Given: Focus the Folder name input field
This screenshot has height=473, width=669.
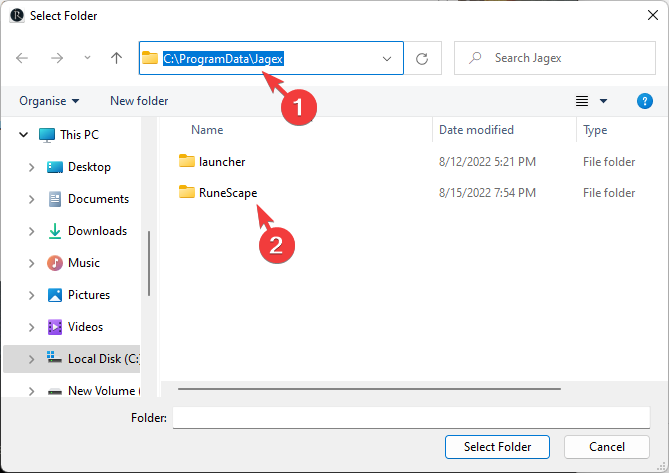Looking at the screenshot, I should tap(411, 418).
